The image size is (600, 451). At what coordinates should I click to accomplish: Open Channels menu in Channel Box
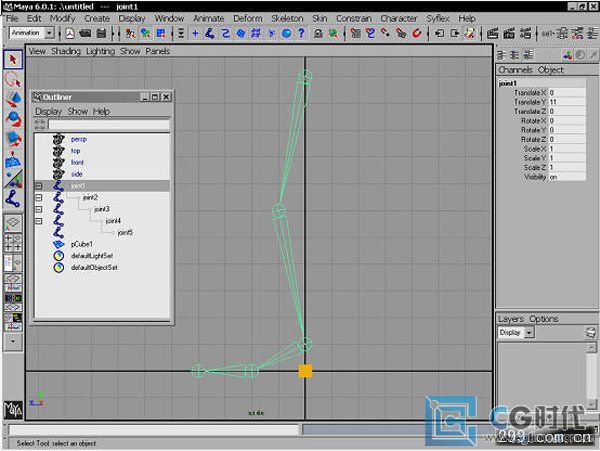[x=515, y=70]
